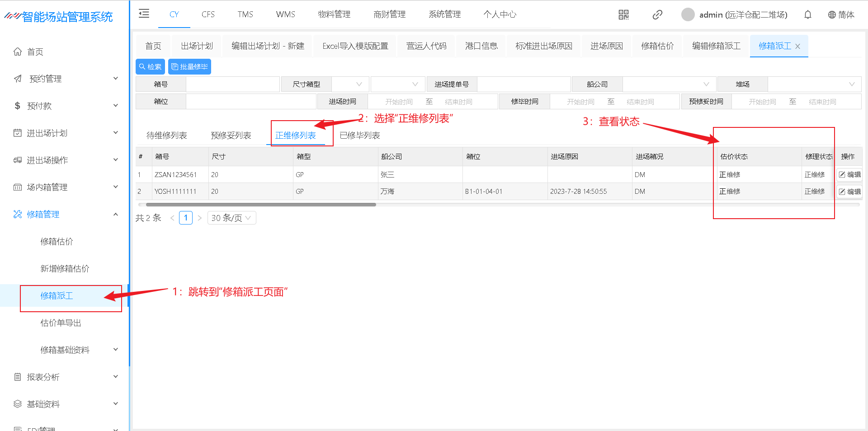Click the edit icon for row ZSAN1234561
868x431 pixels.
point(849,175)
